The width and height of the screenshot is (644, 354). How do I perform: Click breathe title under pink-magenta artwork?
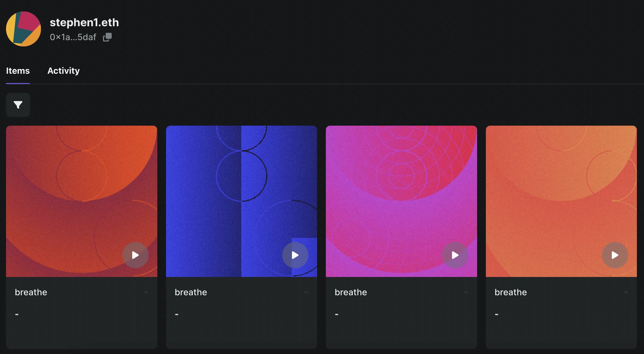tap(351, 292)
